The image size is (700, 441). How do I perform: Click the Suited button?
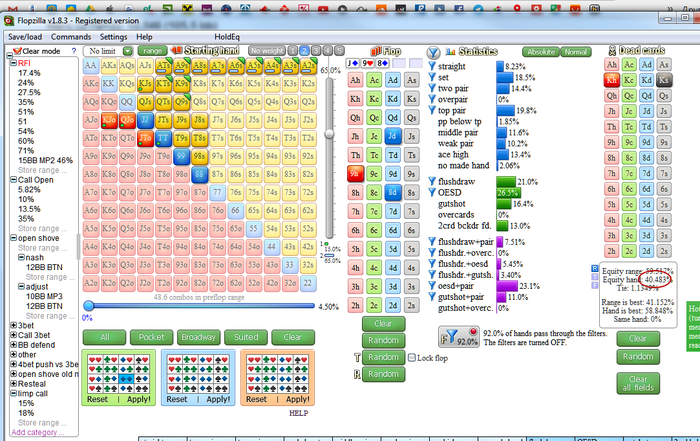246,337
